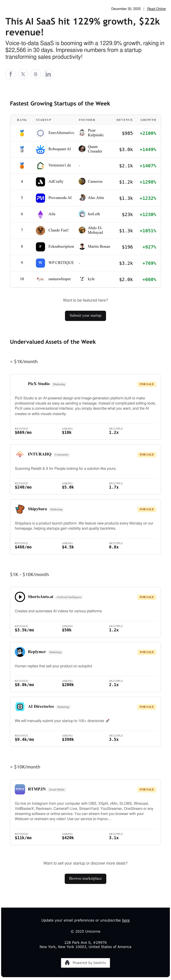Share the newsletter on Facebook
171x980 pixels.
[x=11, y=74]
